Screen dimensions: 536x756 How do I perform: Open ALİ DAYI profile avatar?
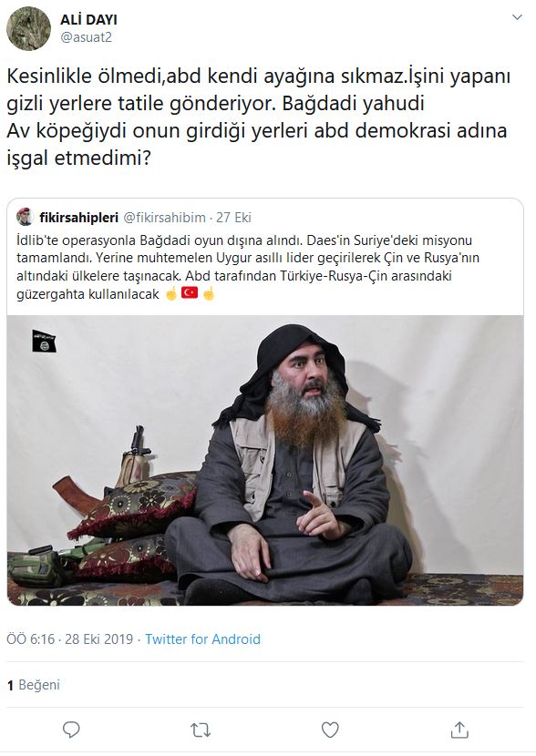pos(28,28)
